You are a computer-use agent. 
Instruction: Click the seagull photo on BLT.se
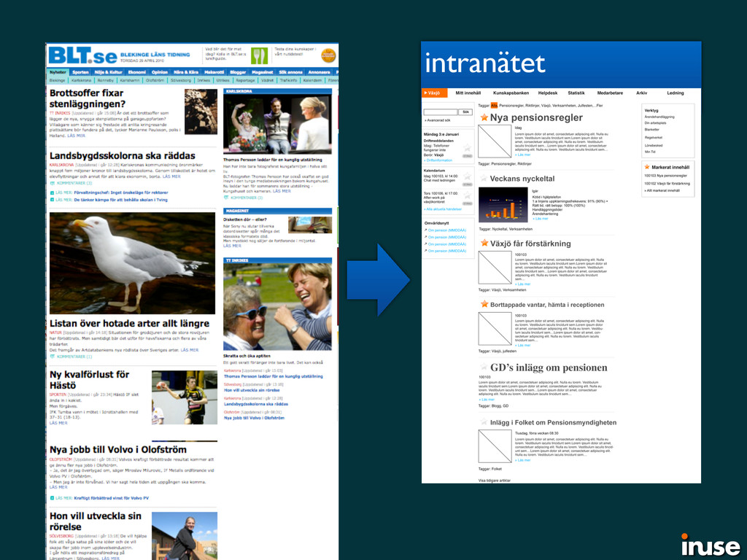(x=133, y=263)
